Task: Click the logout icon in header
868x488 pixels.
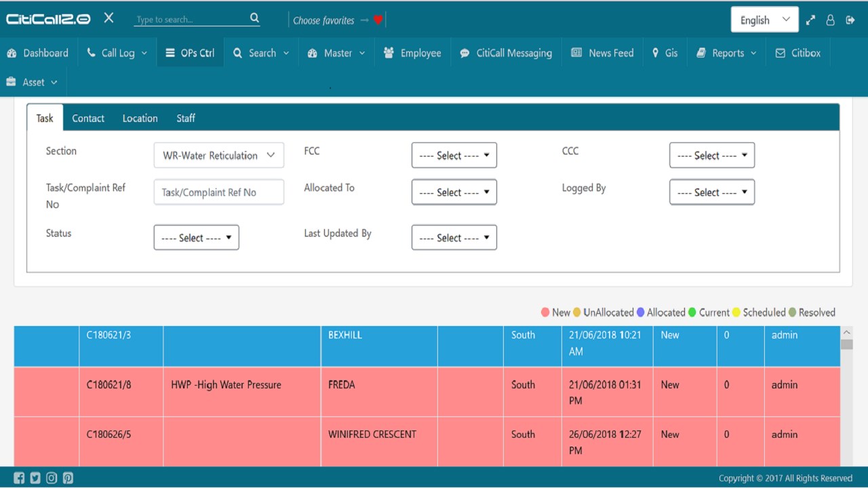Action: click(850, 20)
